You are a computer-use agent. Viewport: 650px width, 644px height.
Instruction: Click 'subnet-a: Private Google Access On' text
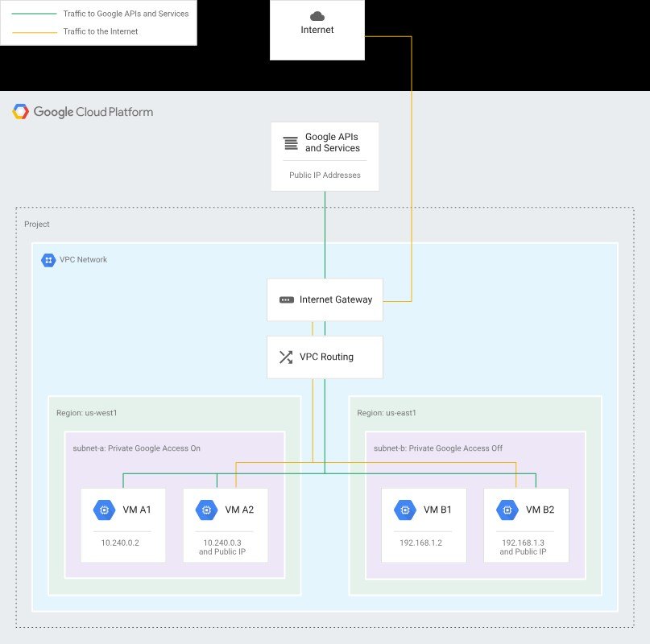[x=136, y=448]
